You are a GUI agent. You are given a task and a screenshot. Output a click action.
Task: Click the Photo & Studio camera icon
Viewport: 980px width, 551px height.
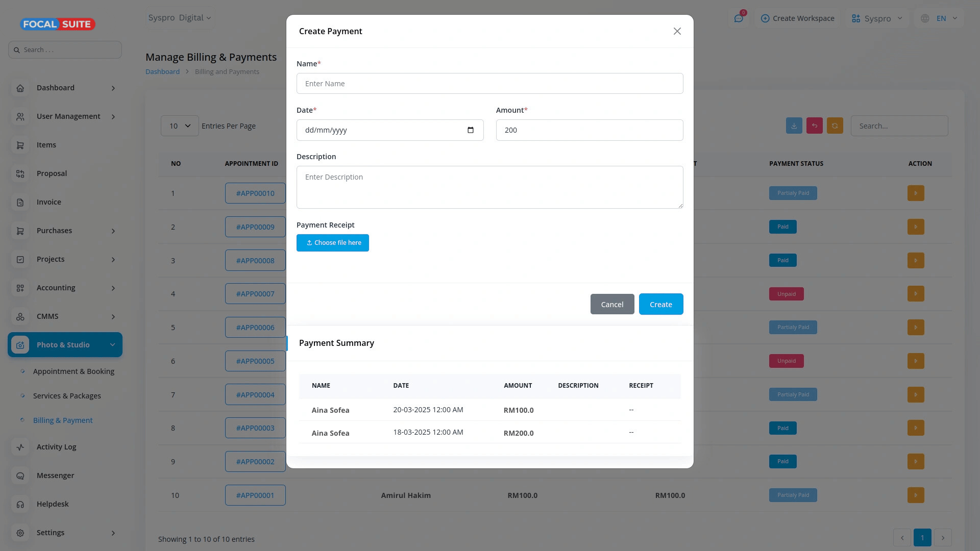(x=20, y=345)
